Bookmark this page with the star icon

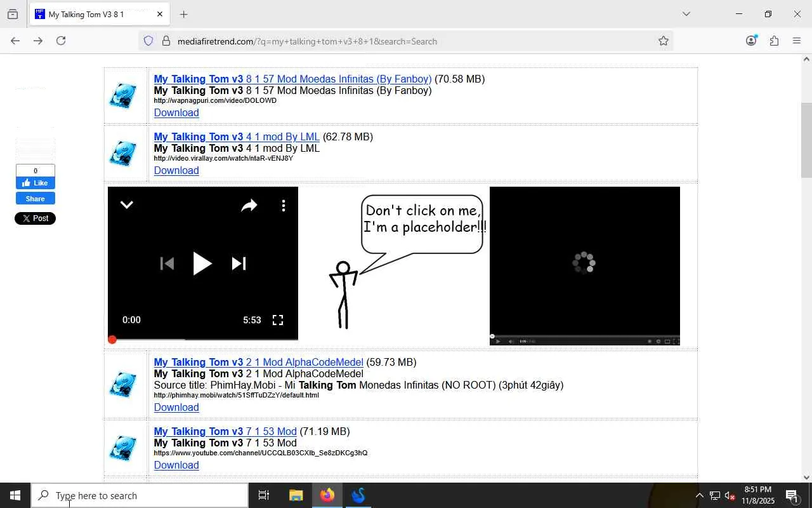pyautogui.click(x=664, y=41)
